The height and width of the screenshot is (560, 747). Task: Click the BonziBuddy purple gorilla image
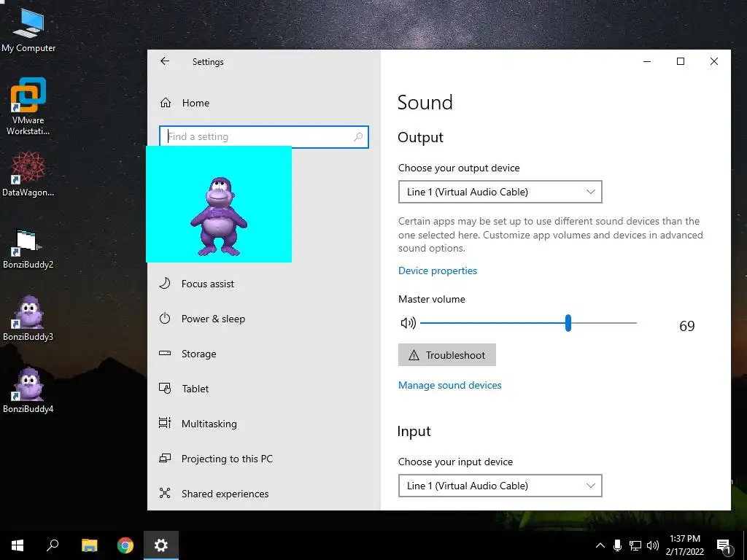tap(219, 216)
